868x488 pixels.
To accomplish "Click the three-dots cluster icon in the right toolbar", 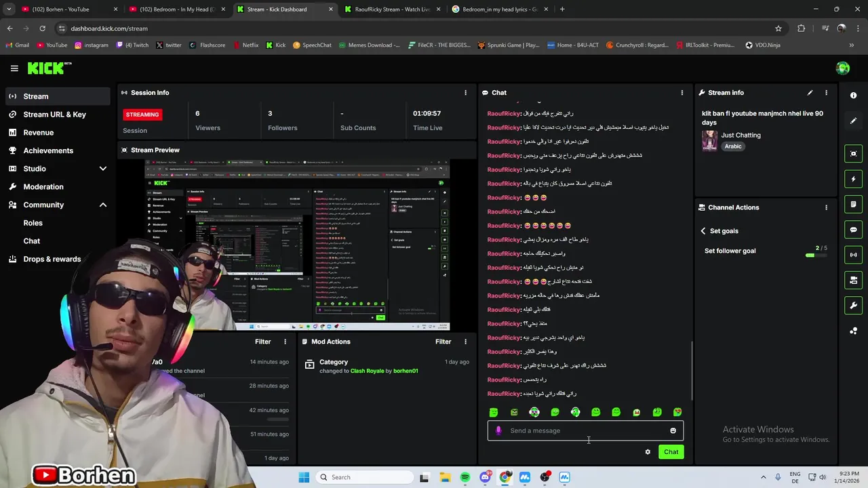I will coord(853,331).
